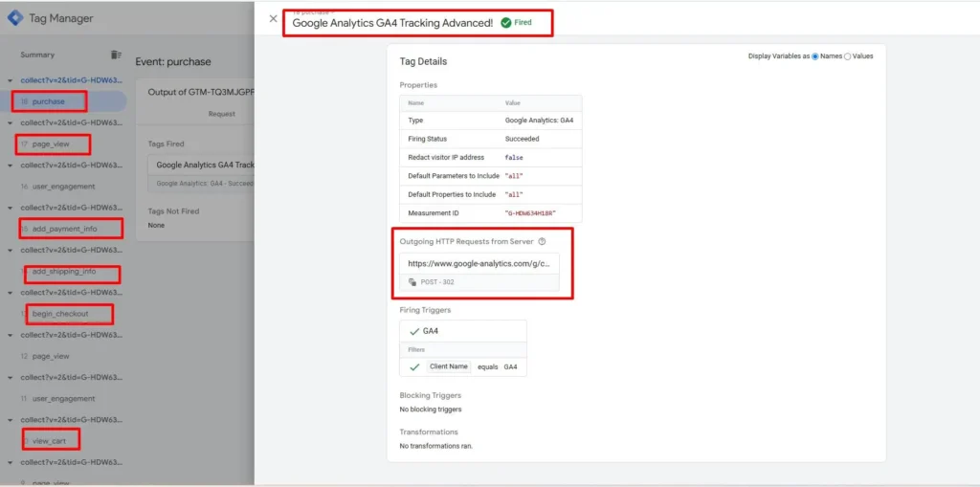Click the Tag Manager logo icon
The width and height of the screenshot is (980, 487).
pyautogui.click(x=15, y=18)
